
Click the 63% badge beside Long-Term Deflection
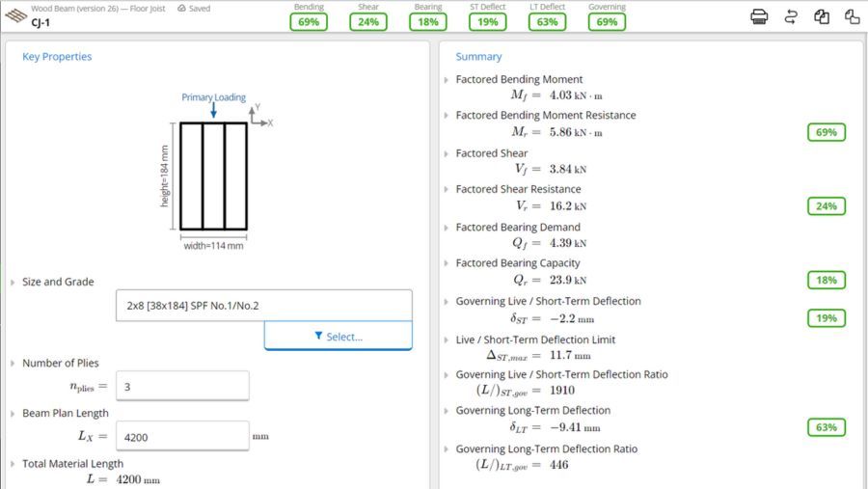[x=826, y=427]
